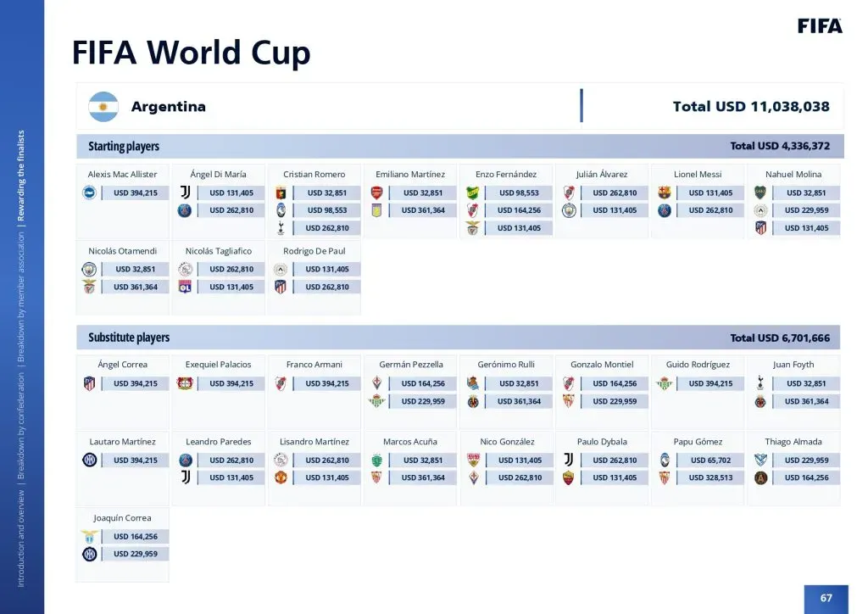
Task: Click the Argentina flag icon
Action: [103, 107]
